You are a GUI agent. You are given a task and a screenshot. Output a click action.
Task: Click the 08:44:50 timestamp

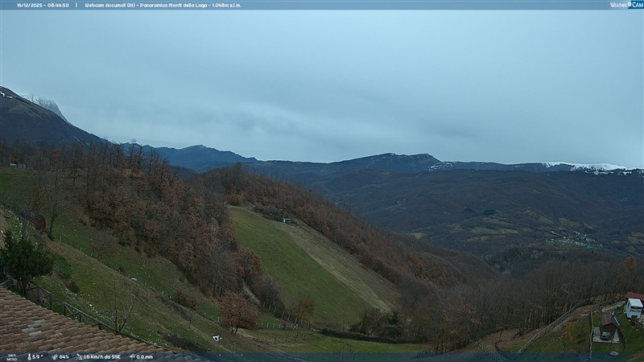click(57, 5)
